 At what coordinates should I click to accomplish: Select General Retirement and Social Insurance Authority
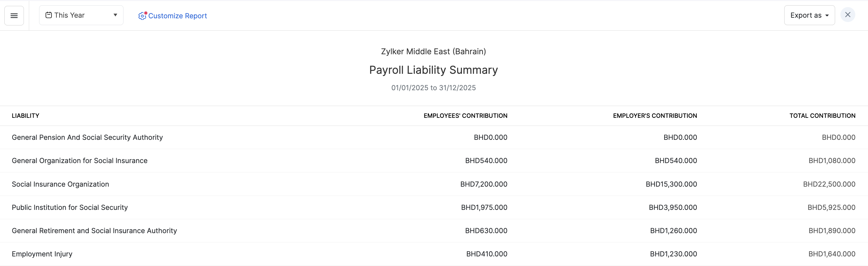point(94,231)
